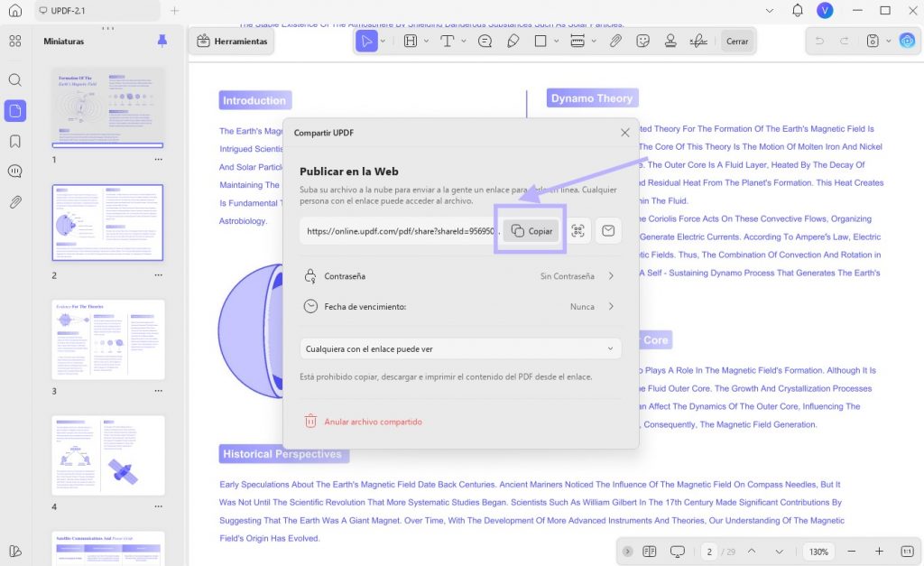The width and height of the screenshot is (924, 566).
Task: Open dropdown next to rectangle tool
Action: point(556,42)
